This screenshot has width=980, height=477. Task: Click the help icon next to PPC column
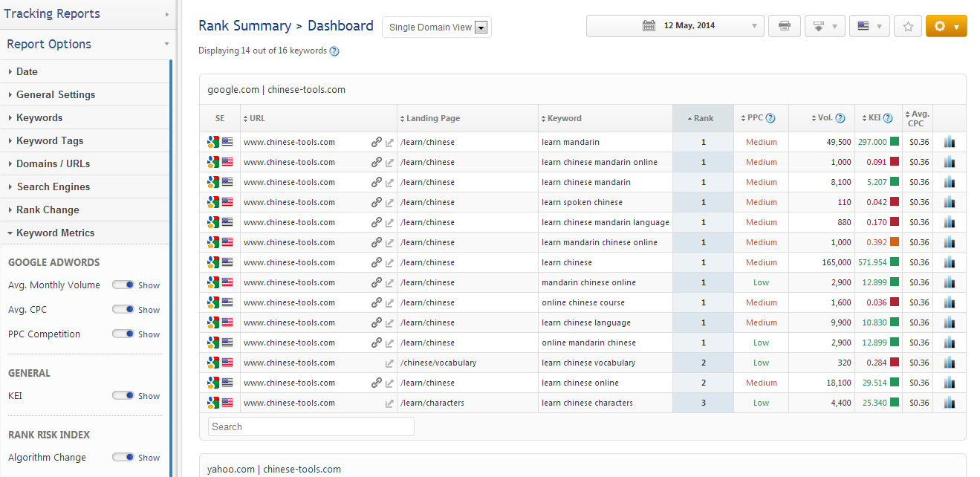(770, 118)
